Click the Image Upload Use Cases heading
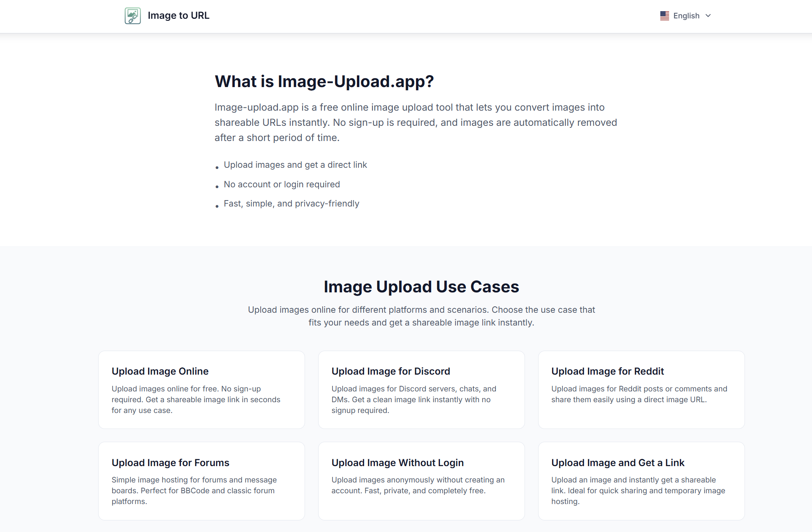Image resolution: width=812 pixels, height=532 pixels. [421, 287]
